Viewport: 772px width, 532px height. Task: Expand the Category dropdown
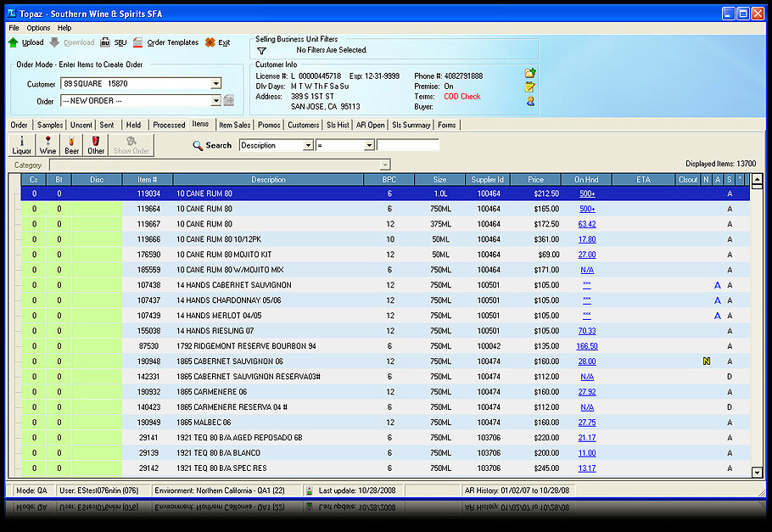385,165
